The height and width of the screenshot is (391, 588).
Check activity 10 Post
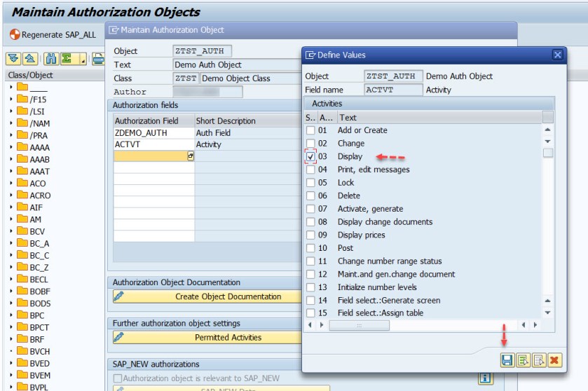click(x=310, y=248)
